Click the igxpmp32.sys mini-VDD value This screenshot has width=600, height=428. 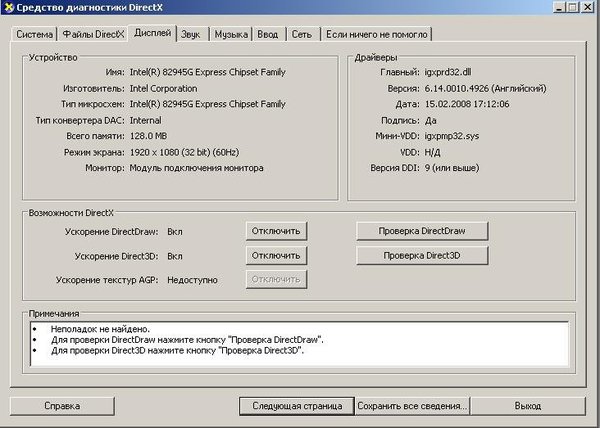[x=452, y=136]
